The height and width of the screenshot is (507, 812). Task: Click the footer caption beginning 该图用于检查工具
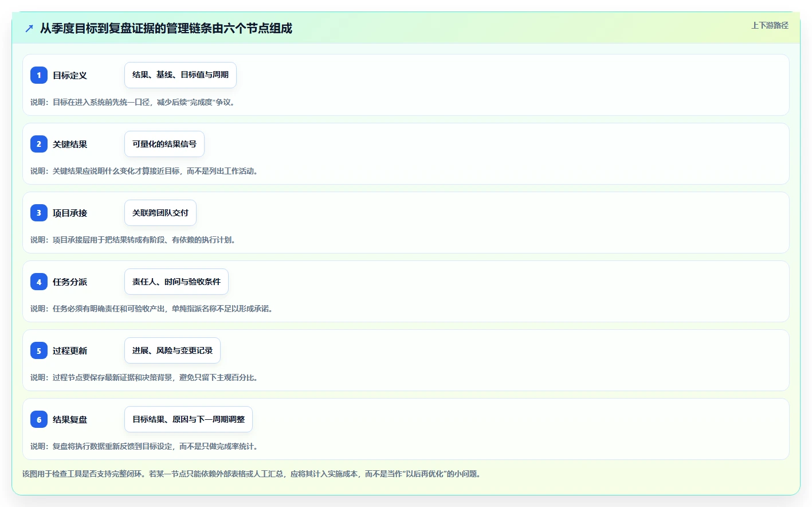tap(253, 474)
